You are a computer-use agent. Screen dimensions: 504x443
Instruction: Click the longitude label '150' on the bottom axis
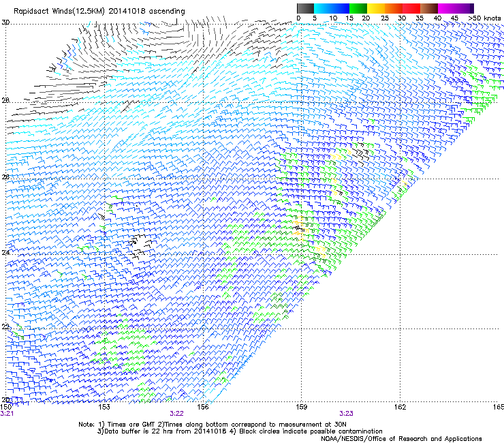(6, 407)
